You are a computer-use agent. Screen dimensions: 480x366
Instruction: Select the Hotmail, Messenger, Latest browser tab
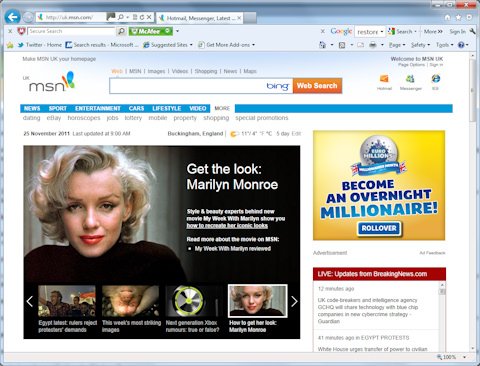[x=200, y=18]
